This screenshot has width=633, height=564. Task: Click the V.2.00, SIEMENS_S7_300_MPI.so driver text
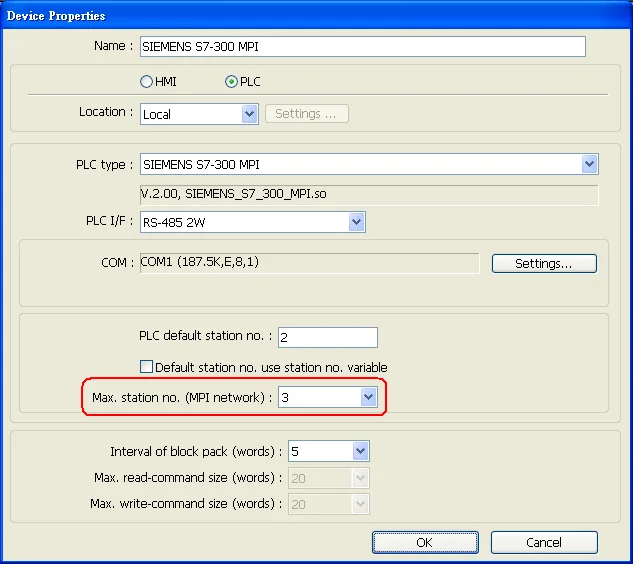click(234, 194)
